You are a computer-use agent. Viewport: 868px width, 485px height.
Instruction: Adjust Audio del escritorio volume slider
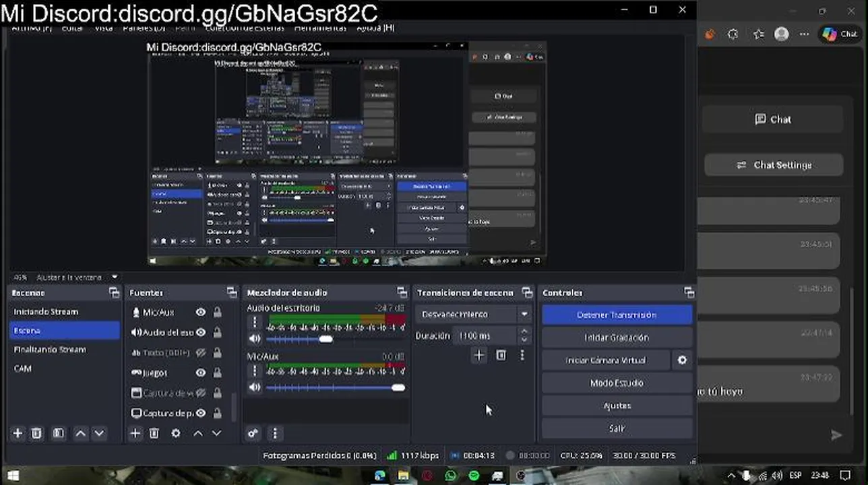coord(326,339)
